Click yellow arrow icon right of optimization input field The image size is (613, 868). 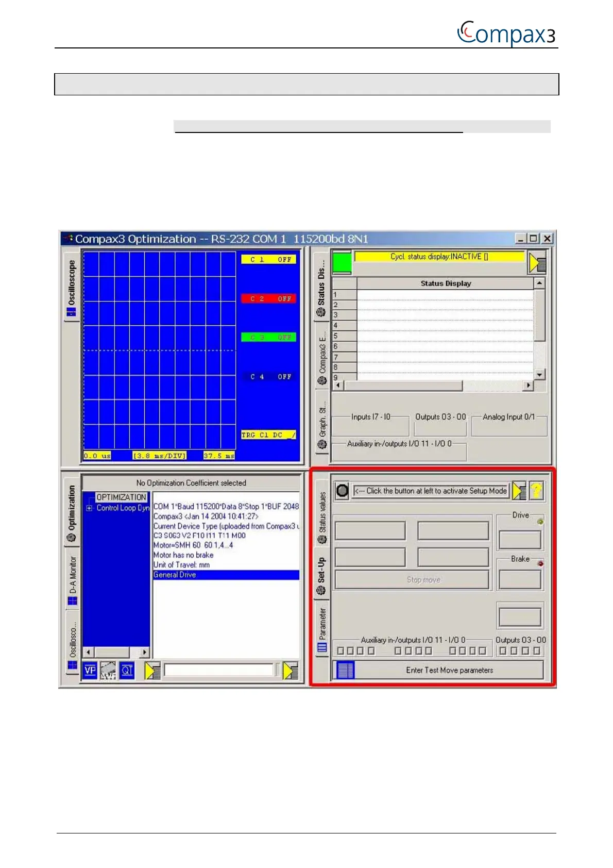tap(291, 670)
